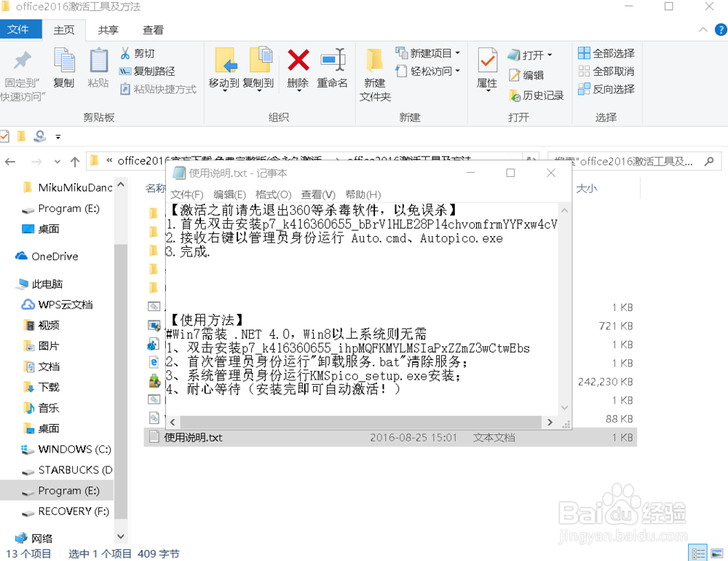Click the Pin to Quick Access icon
This screenshot has width=728, height=561.
[x=22, y=60]
